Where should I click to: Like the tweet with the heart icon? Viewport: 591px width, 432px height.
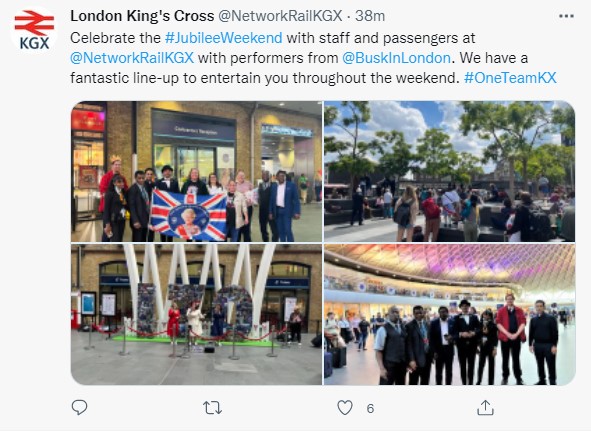point(345,407)
